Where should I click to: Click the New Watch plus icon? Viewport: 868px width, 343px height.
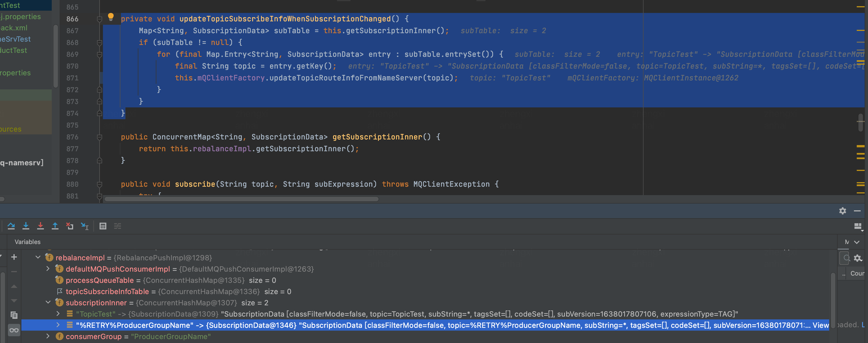coord(14,257)
